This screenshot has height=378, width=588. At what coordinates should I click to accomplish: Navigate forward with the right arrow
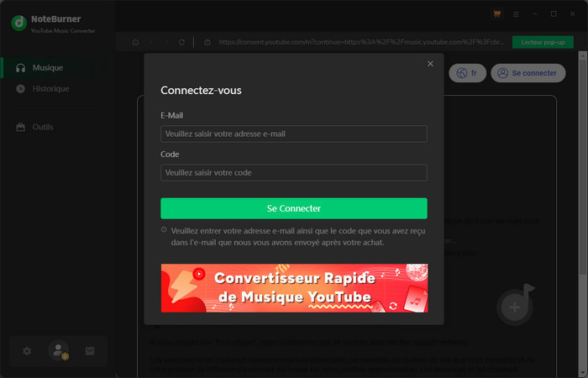pos(166,42)
